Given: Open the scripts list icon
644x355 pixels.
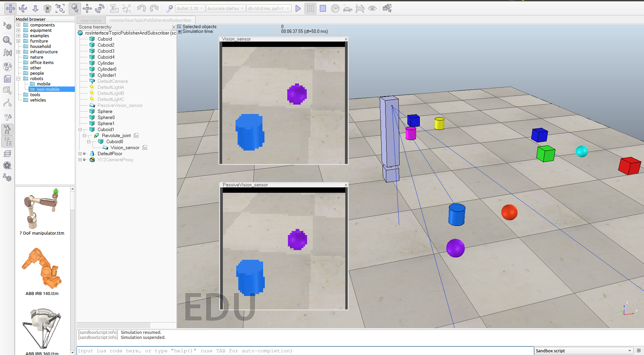Looking at the screenshot, I should pos(7,79).
